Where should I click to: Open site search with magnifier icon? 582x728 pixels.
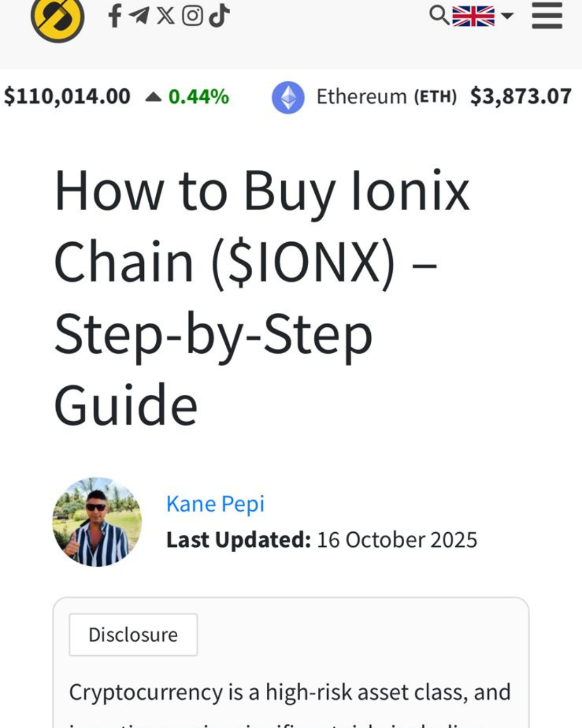coord(439,15)
